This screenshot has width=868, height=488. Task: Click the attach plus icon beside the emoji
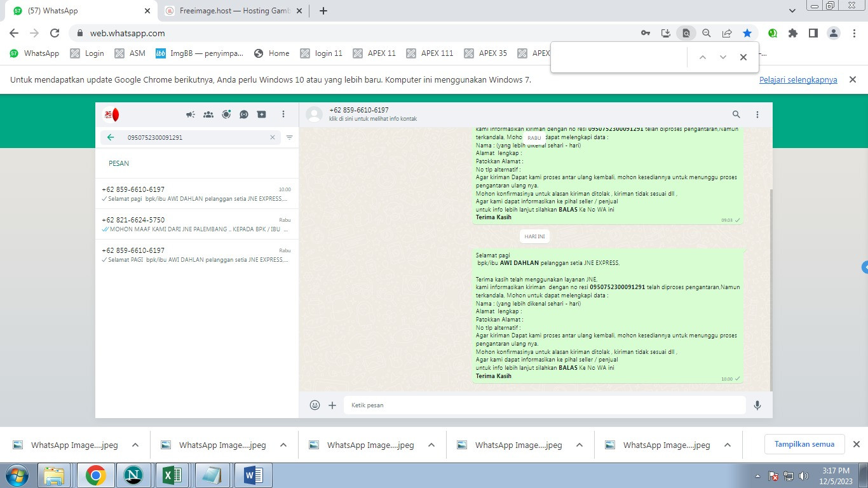[332, 405]
